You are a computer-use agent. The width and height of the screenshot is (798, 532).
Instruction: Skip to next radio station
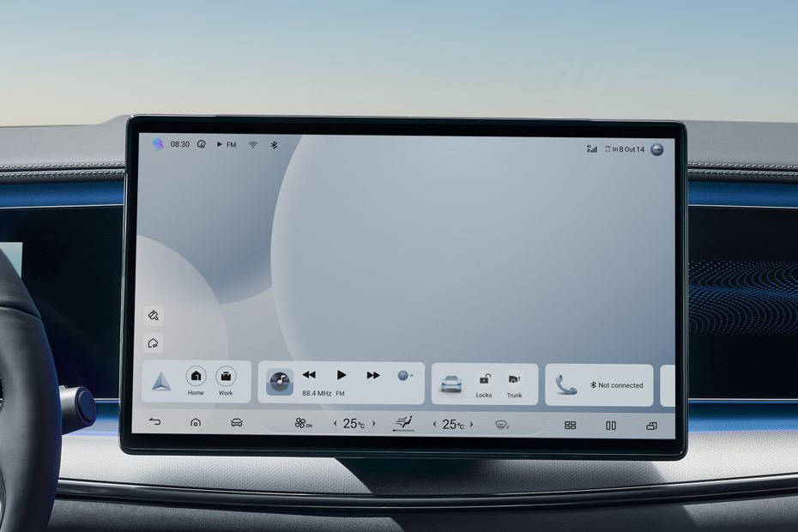(x=373, y=375)
